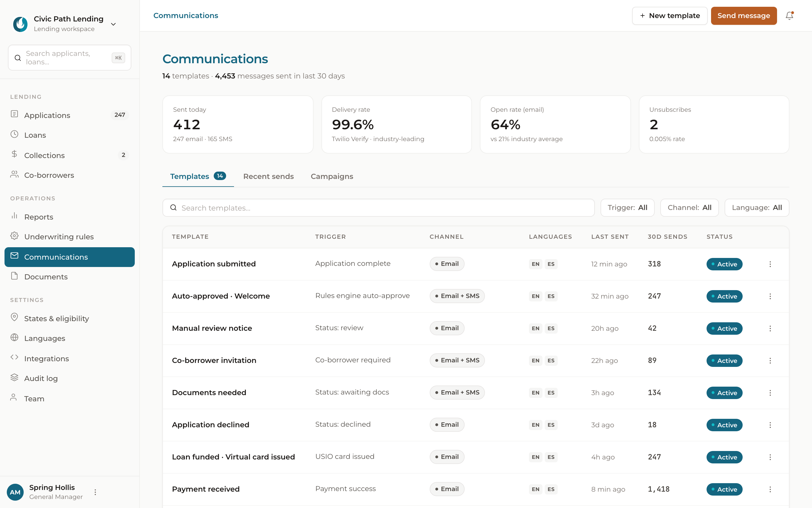Click the Civic Path Lending logo
Screen dimensions: 812x508
click(20, 24)
